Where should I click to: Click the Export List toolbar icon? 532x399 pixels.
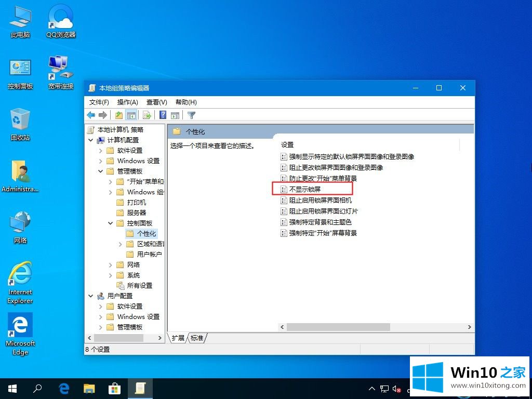tap(147, 115)
